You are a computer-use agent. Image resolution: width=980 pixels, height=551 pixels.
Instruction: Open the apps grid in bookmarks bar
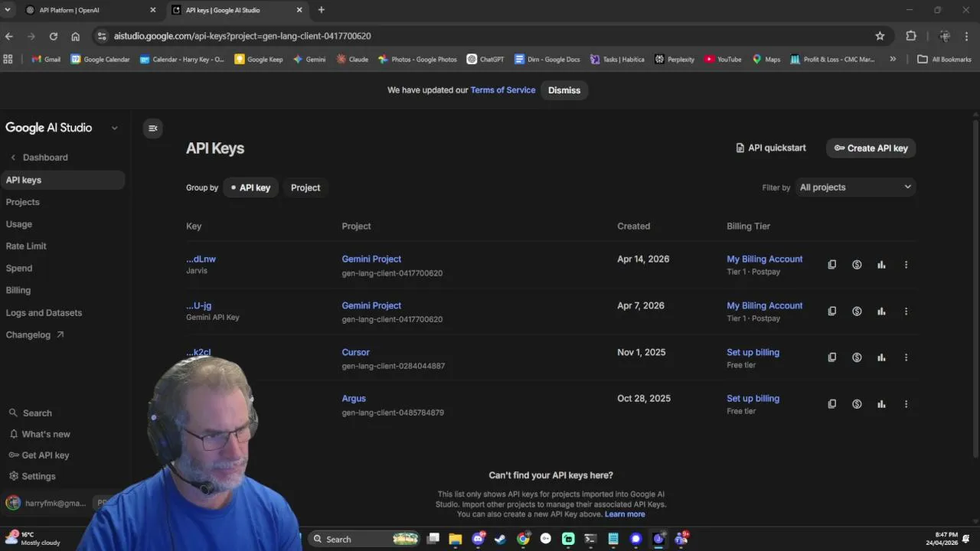click(8, 59)
